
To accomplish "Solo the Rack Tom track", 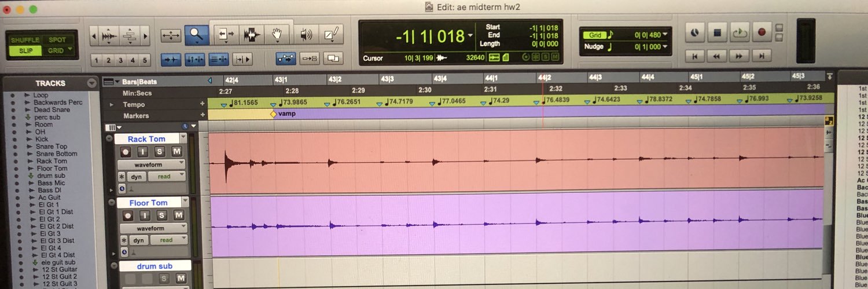I will coord(160,152).
